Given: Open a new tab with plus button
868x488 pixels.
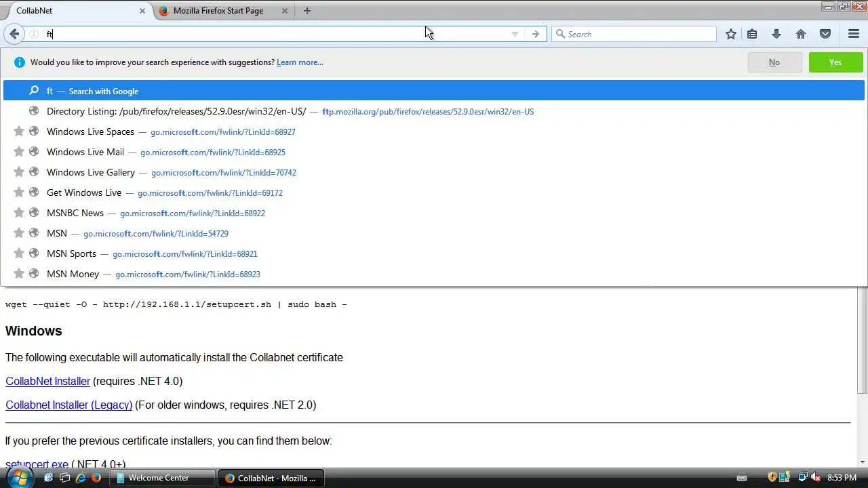Looking at the screenshot, I should 307,11.
